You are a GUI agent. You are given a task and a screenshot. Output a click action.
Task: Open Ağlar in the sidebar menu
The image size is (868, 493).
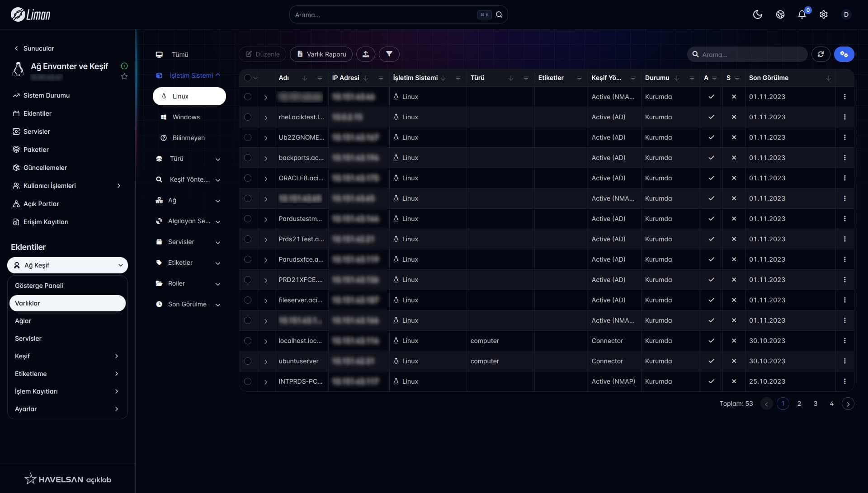tap(23, 321)
